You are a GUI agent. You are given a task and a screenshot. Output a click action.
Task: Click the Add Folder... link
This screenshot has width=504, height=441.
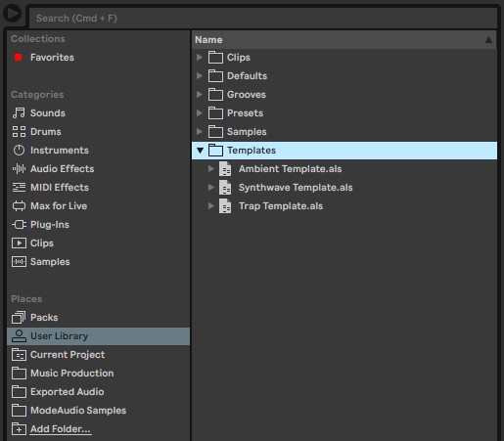pyautogui.click(x=61, y=429)
